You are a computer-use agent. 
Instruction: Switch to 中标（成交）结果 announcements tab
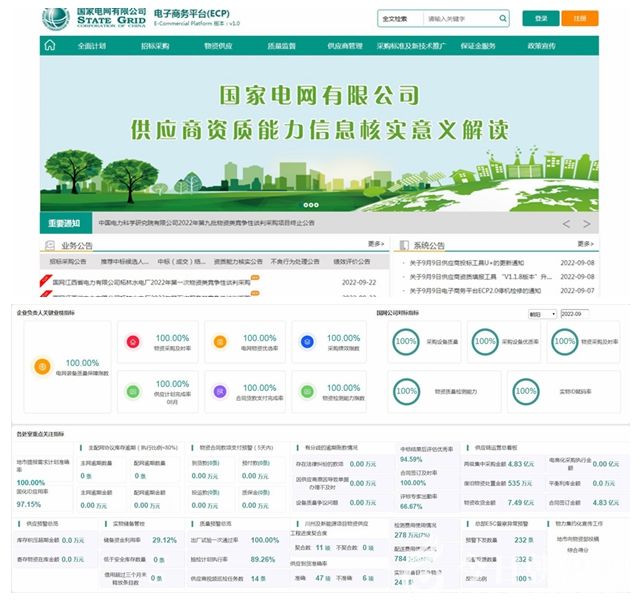[170, 260]
